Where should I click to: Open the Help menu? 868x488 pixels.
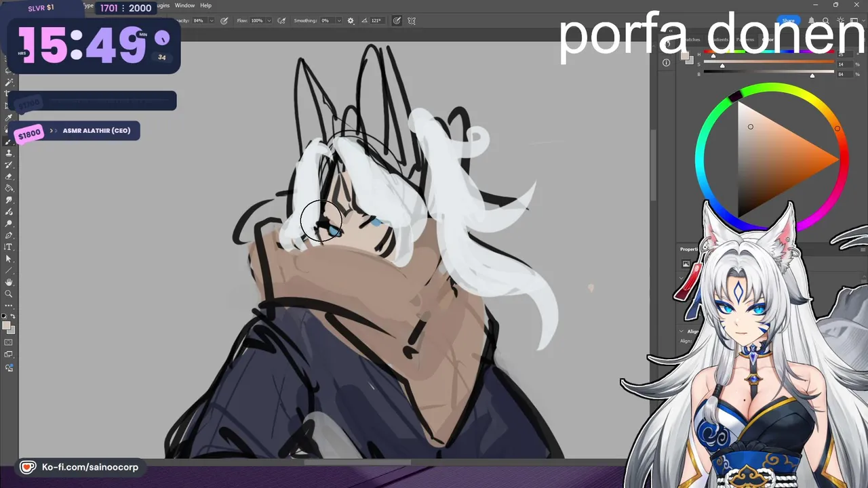[205, 5]
